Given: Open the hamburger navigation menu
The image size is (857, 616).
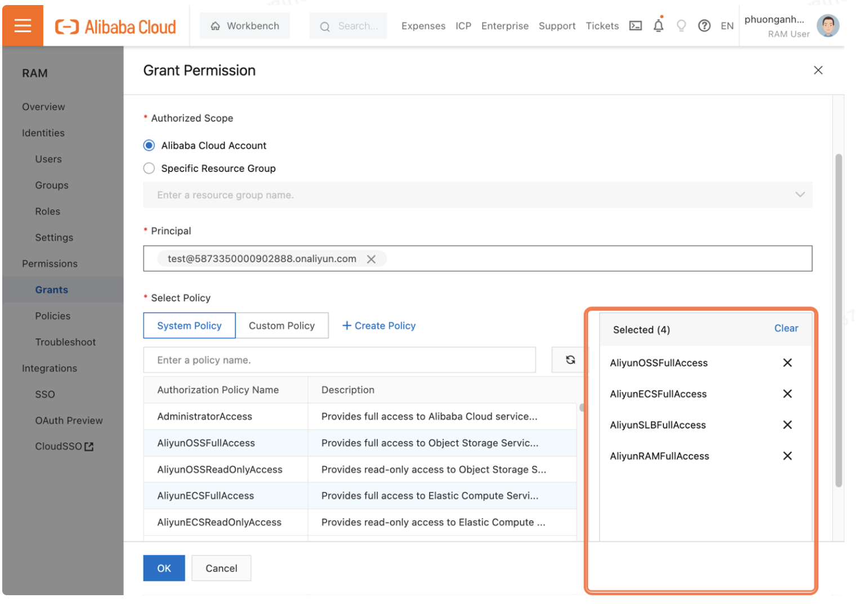Looking at the screenshot, I should (23, 26).
